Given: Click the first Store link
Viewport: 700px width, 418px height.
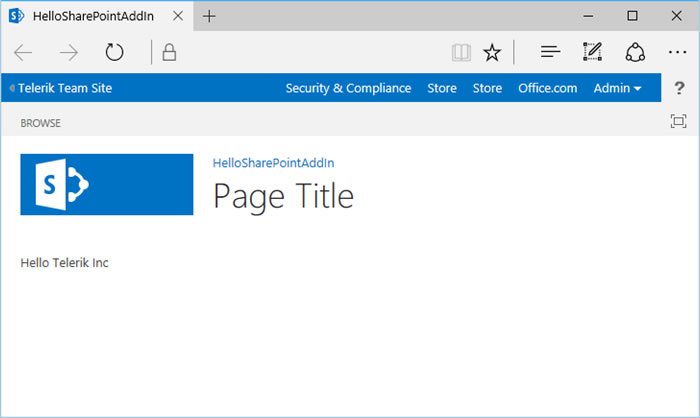Looking at the screenshot, I should (442, 88).
